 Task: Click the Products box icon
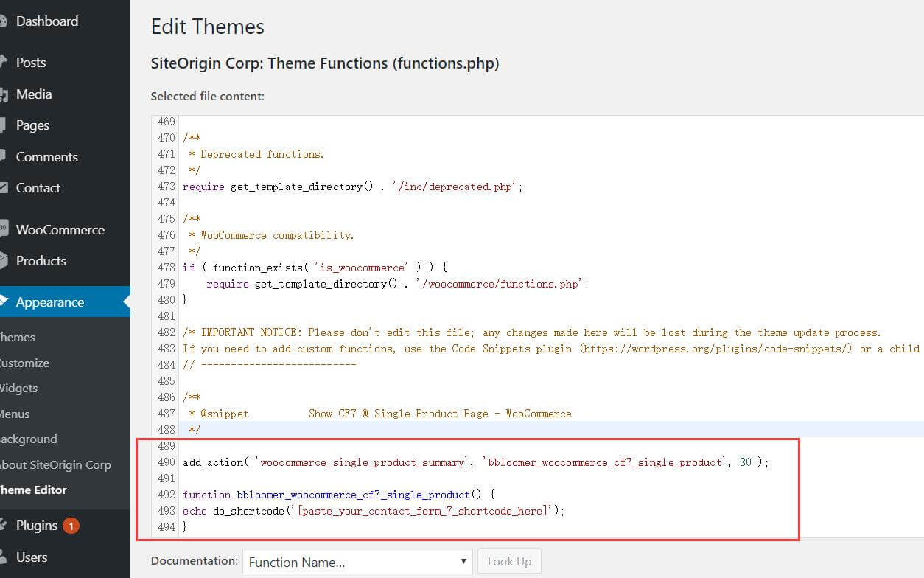(4, 261)
